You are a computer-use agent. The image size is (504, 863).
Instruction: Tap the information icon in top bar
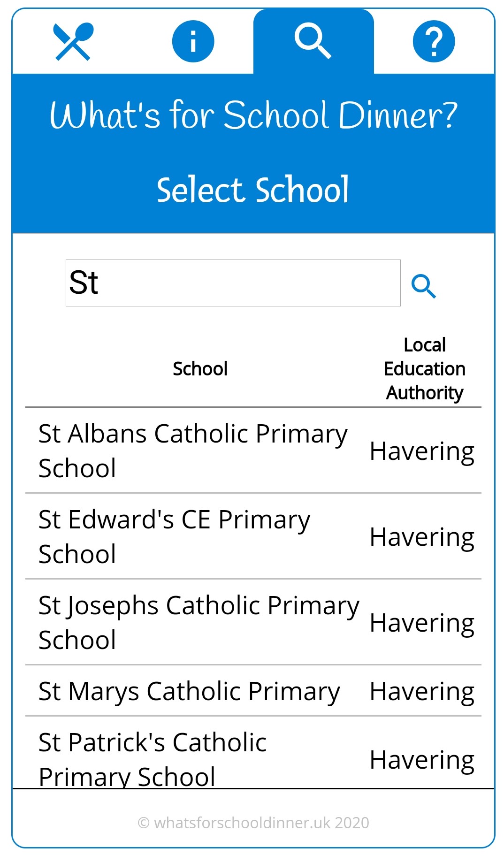(x=193, y=42)
